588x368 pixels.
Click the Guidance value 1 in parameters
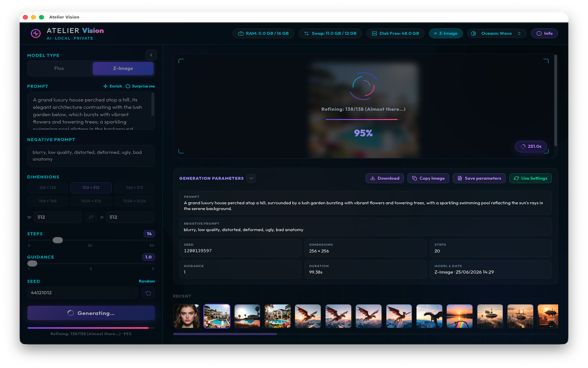185,272
